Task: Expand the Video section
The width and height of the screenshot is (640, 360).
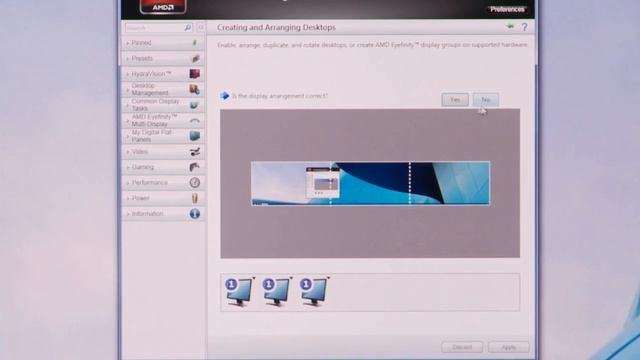Action: 163,152
